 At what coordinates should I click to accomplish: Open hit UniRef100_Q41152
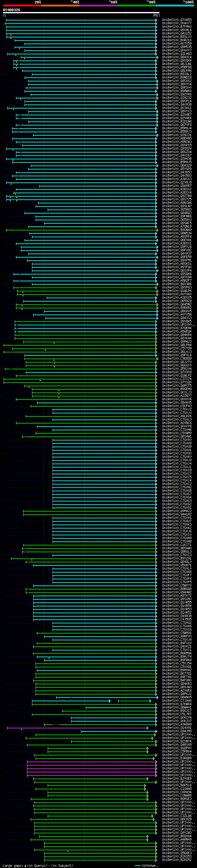point(177,33)
